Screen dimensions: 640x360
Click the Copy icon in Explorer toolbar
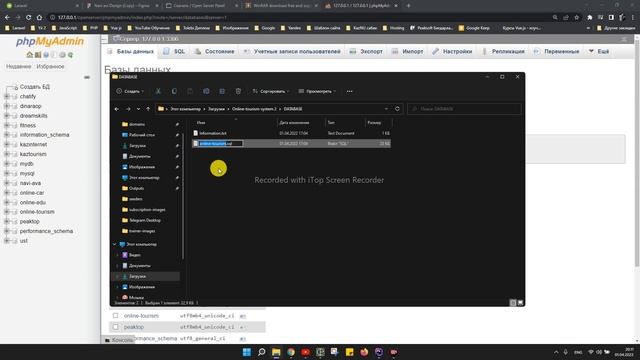click(174, 91)
